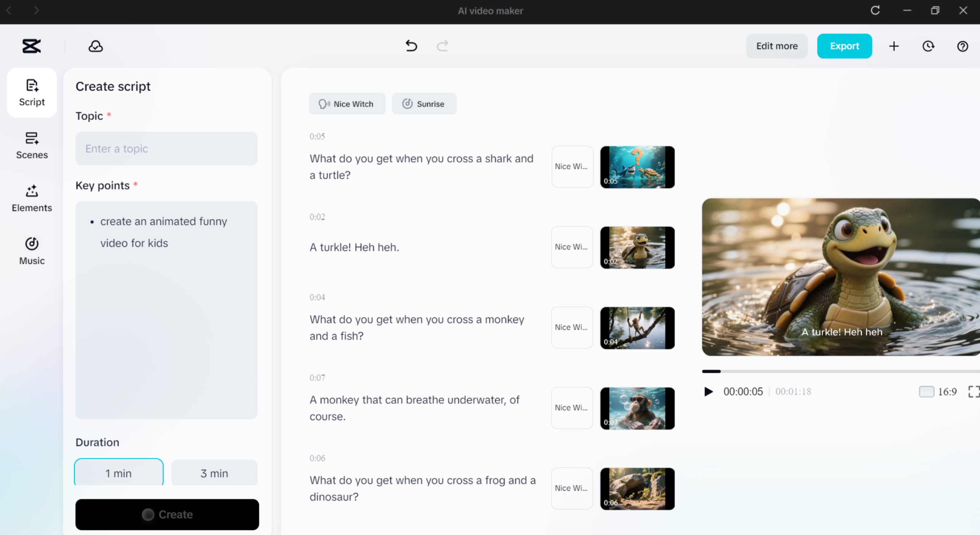980x535 pixels.
Task: Click the cloud sync icon
Action: click(95, 46)
